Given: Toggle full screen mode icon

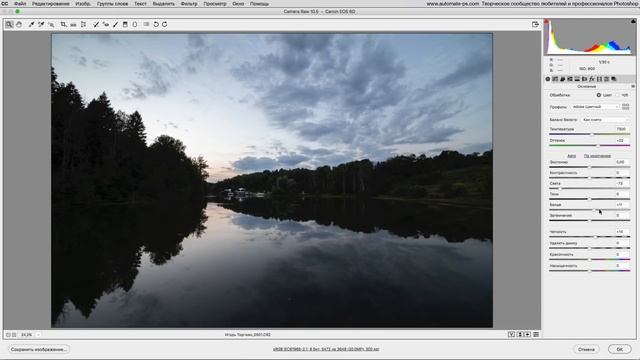Looking at the screenshot, I should (x=535, y=24).
